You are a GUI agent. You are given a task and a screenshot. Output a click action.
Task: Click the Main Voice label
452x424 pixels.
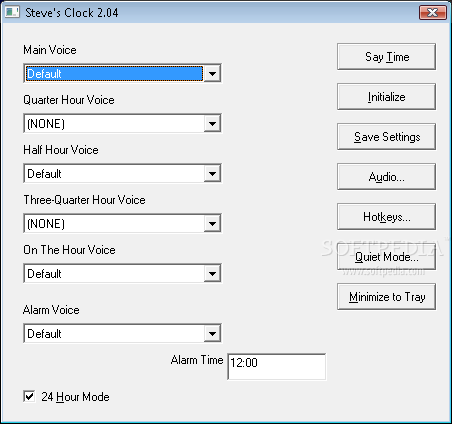50,50
